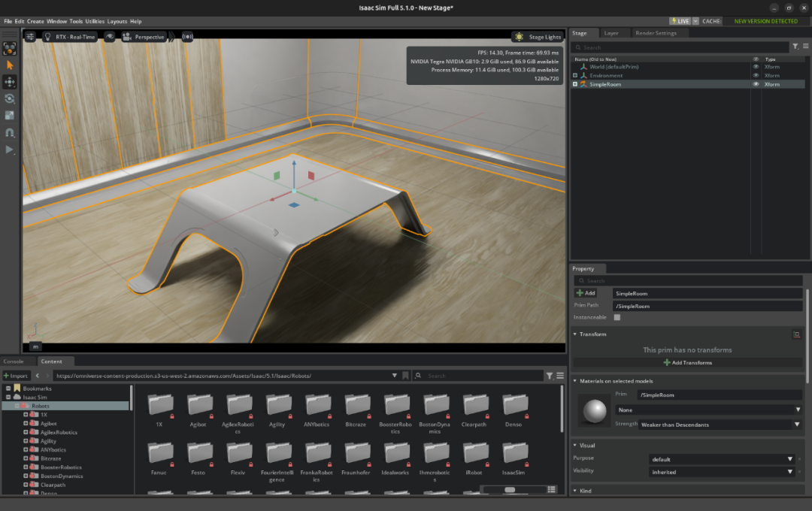Click the Transform section options icon
The height and width of the screenshot is (511, 812).
point(796,334)
